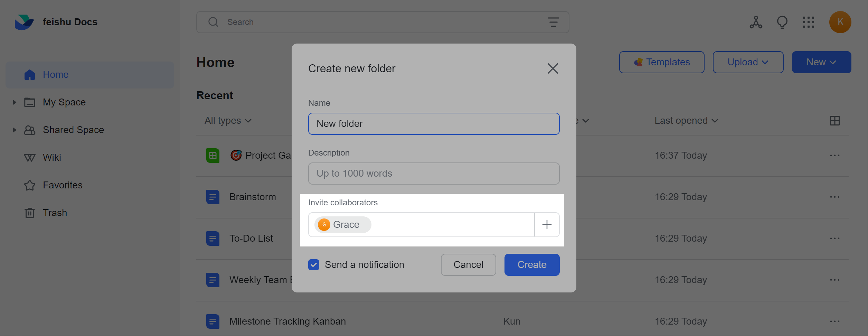Image resolution: width=868 pixels, height=336 pixels.
Task: Click the K profile avatar
Action: pyautogui.click(x=840, y=22)
